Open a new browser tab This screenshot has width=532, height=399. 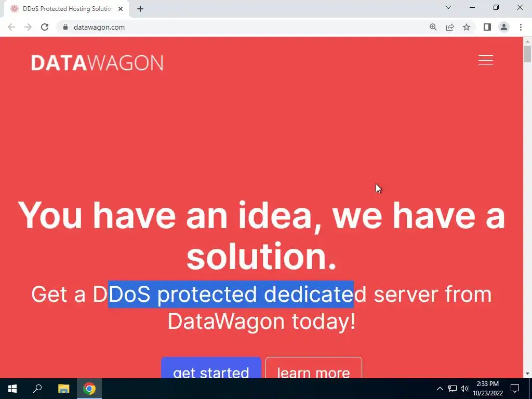point(140,9)
